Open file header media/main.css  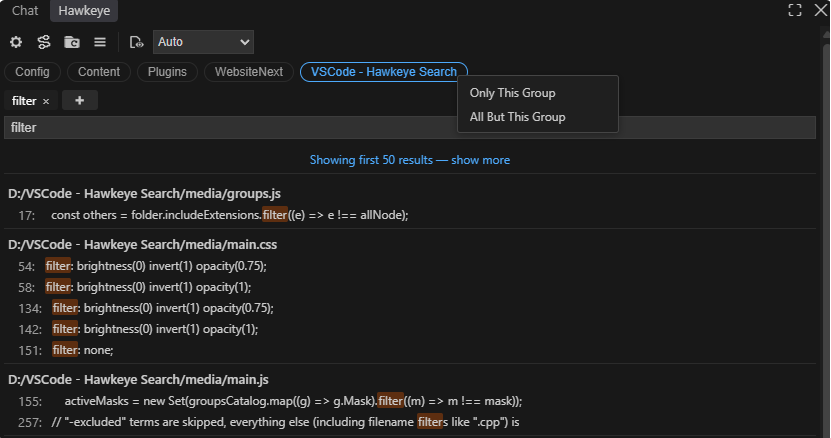click(x=143, y=244)
